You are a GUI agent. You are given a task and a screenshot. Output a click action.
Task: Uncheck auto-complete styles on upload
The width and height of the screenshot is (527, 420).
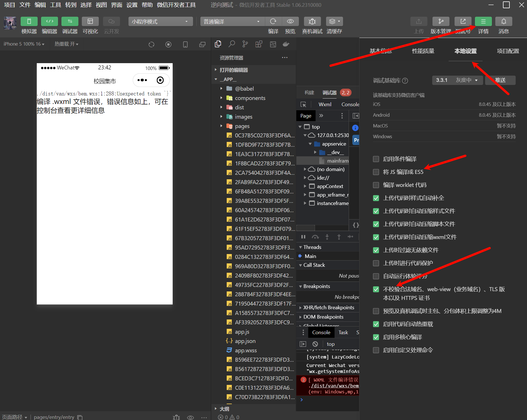coord(376,198)
